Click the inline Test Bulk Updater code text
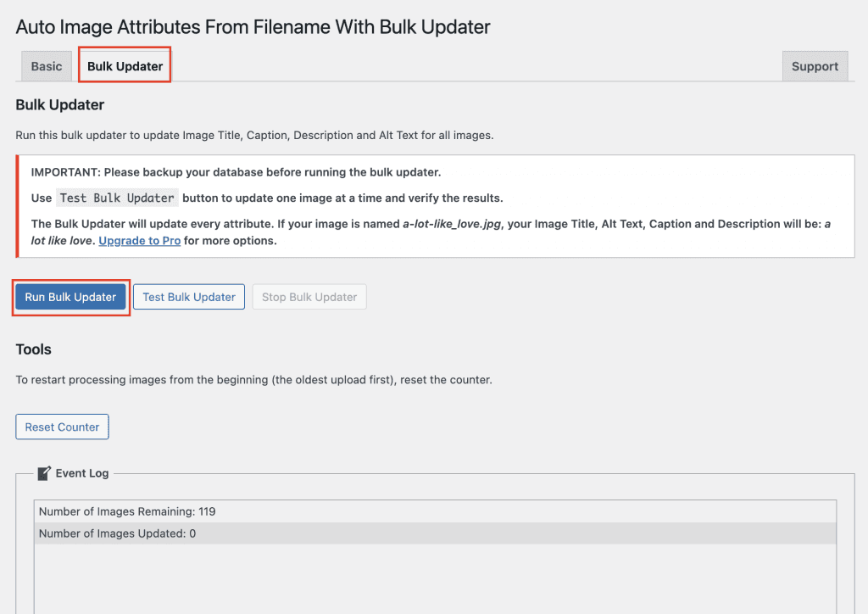 pos(117,198)
